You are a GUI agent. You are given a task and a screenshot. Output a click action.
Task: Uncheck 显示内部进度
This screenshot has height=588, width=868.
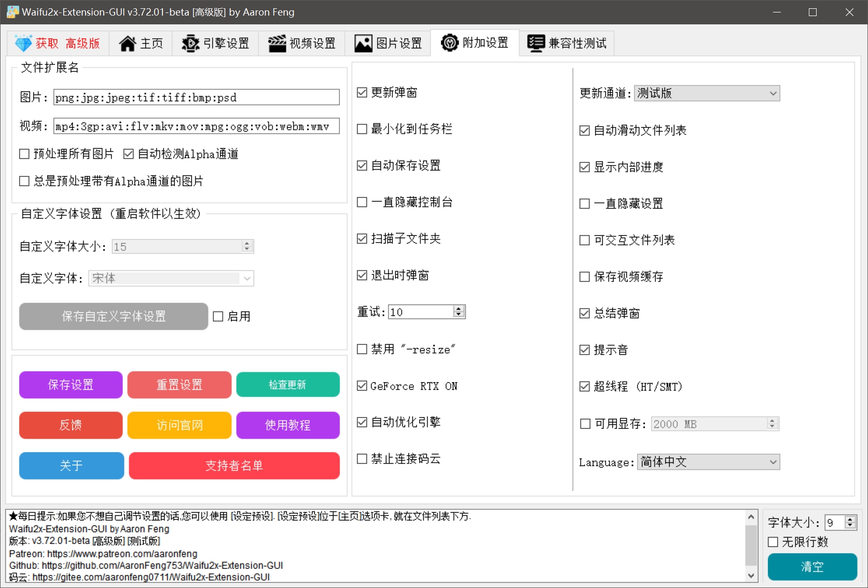point(622,167)
